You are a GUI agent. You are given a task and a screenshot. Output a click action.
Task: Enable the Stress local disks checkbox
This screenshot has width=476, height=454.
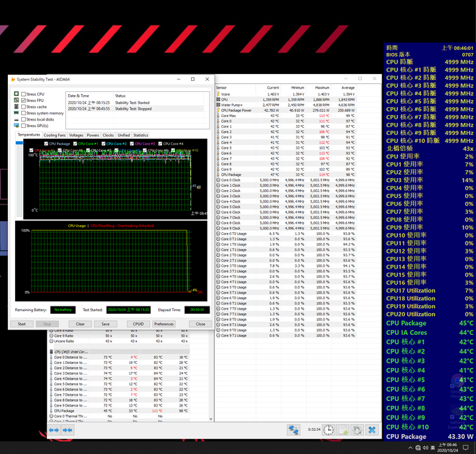(x=23, y=119)
